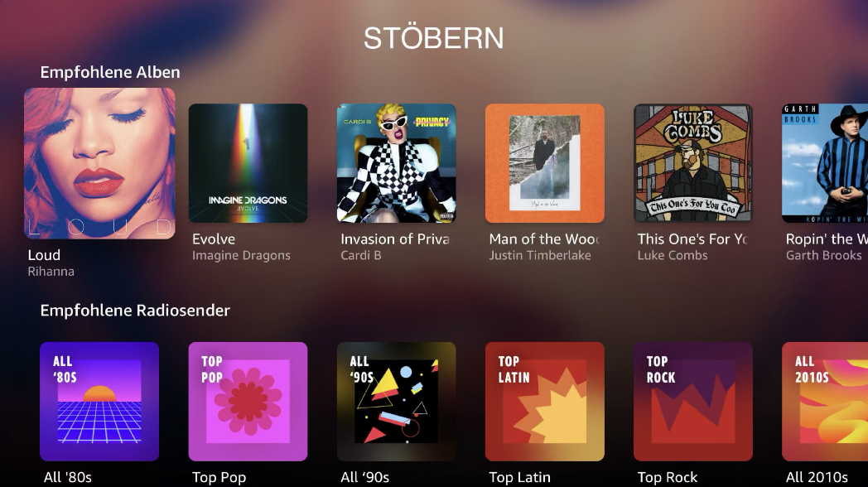Choose the Man of the Woods album art
The width and height of the screenshot is (868, 487).
(545, 163)
